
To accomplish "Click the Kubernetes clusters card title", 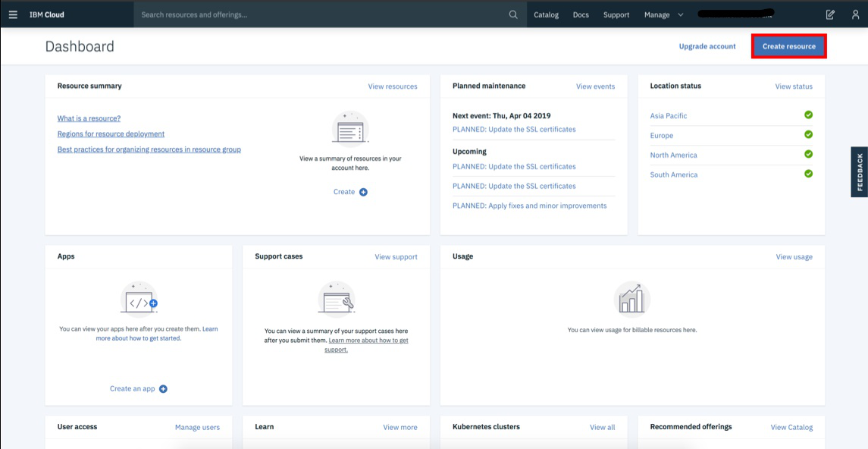I will tap(486, 427).
